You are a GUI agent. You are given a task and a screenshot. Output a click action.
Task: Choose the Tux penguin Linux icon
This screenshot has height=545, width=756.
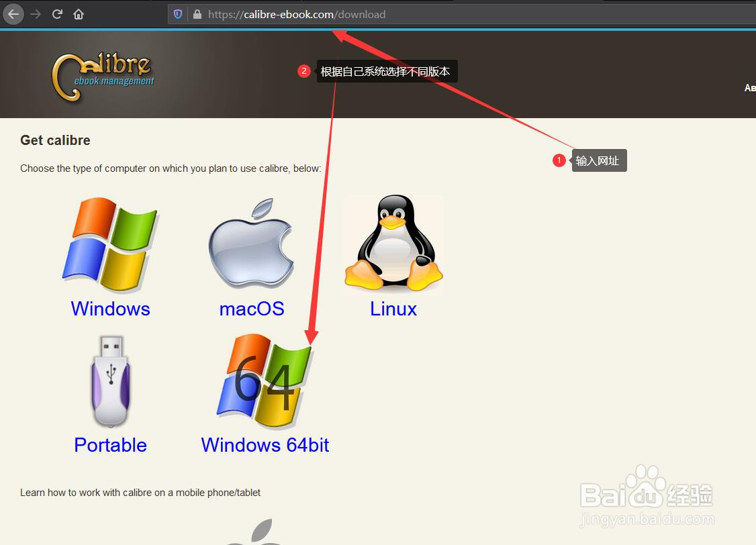[393, 244]
